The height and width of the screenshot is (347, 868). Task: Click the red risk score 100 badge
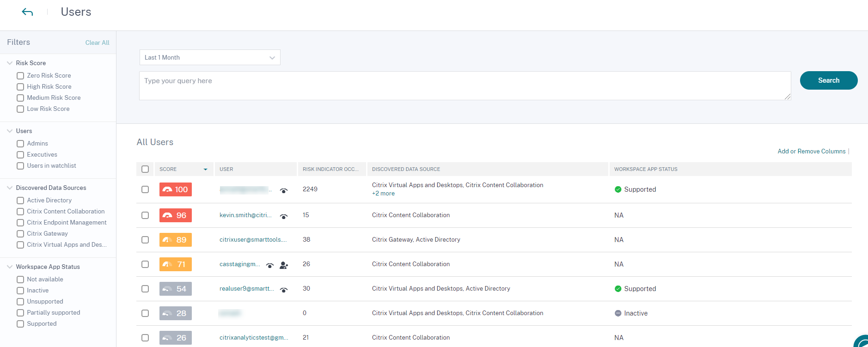click(x=176, y=189)
